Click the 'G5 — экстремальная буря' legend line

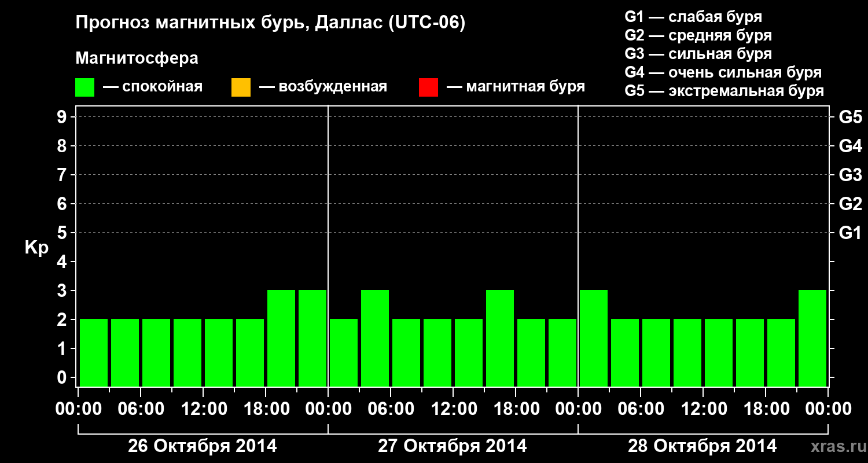coord(724,91)
